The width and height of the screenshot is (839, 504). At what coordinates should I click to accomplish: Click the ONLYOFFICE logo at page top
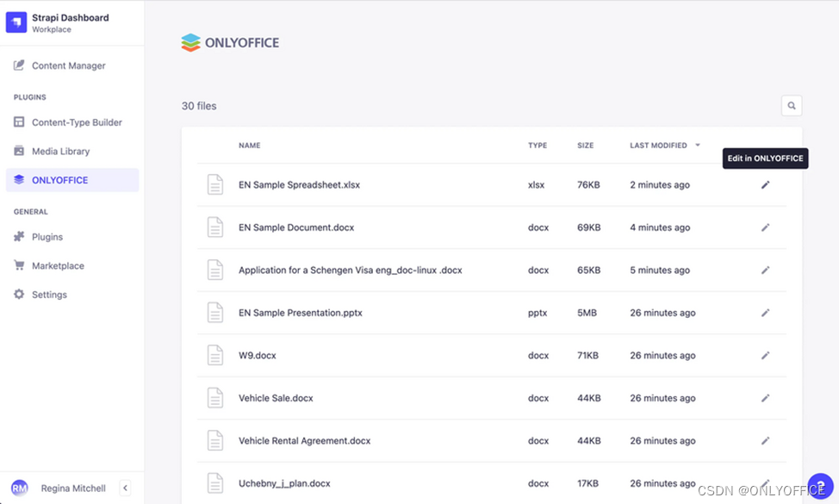pos(230,42)
